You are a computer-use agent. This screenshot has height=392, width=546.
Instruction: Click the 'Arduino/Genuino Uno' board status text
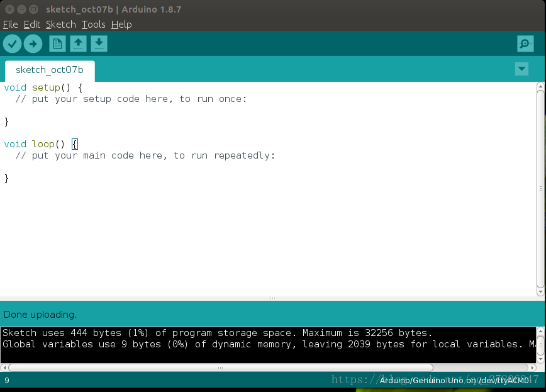tap(454, 380)
